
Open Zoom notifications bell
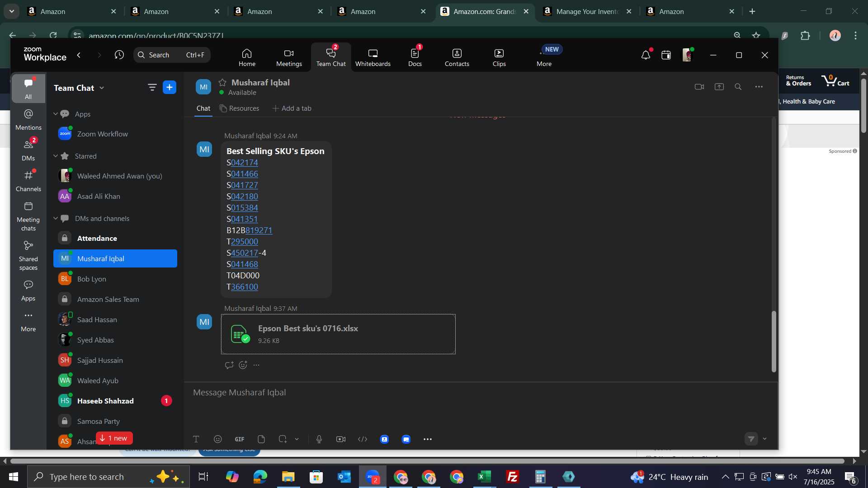[x=646, y=55]
